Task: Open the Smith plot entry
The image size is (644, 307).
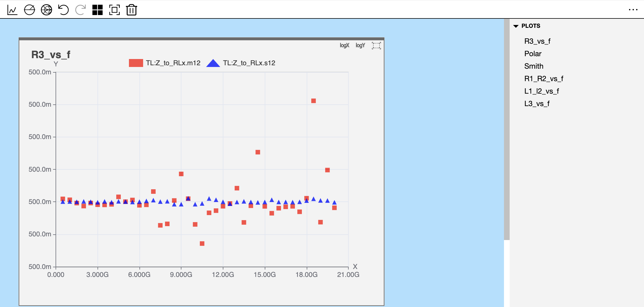Action: [534, 66]
